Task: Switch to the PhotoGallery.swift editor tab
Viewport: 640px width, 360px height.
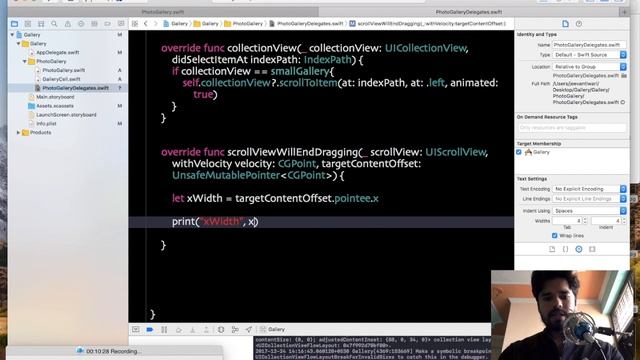Action: tap(163, 12)
